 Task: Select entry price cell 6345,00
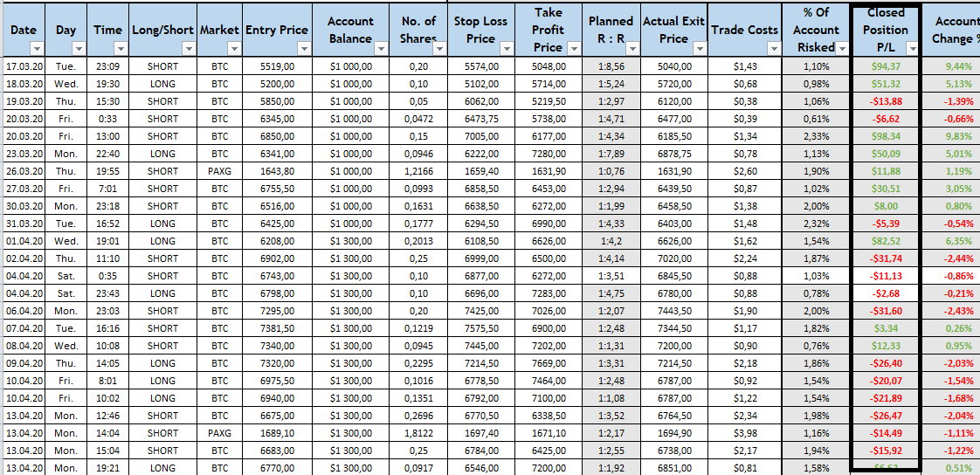coord(277,119)
